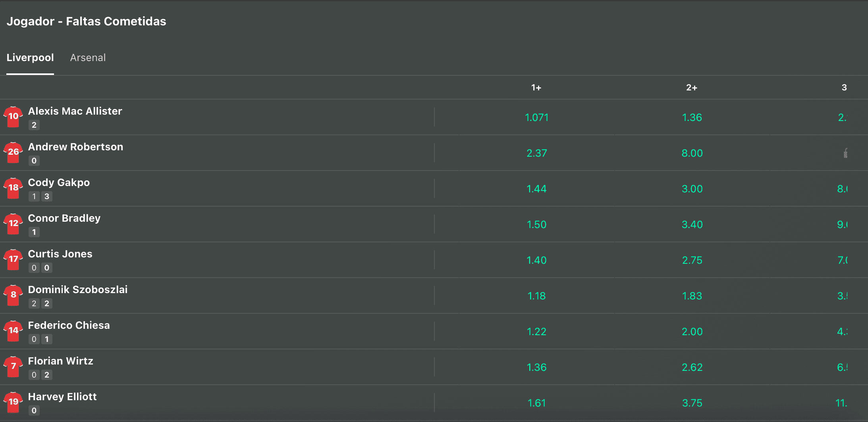
Task: Click Florian Wirtz's number 7 shirt icon
Action: tap(13, 367)
